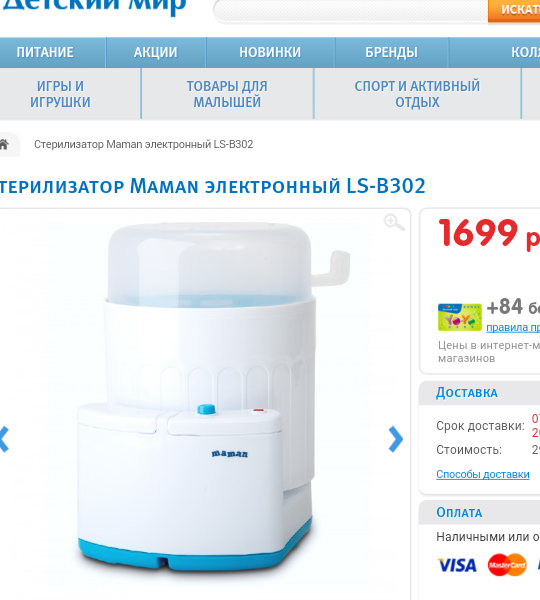540x600 pixels.
Task: Click the Yo-Yo bonus card icon
Action: coord(460,317)
